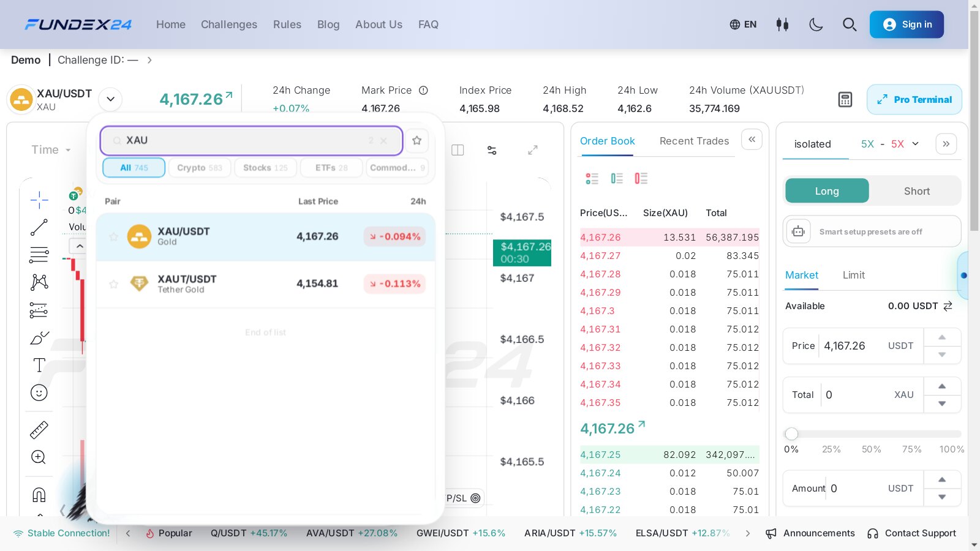The width and height of the screenshot is (980, 551).
Task: Show sell-only order book view
Action: [641, 178]
